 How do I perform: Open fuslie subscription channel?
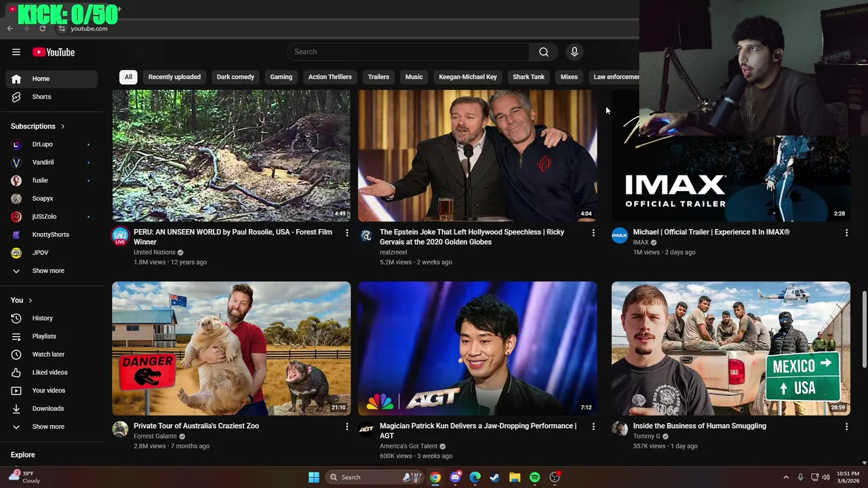(52, 180)
